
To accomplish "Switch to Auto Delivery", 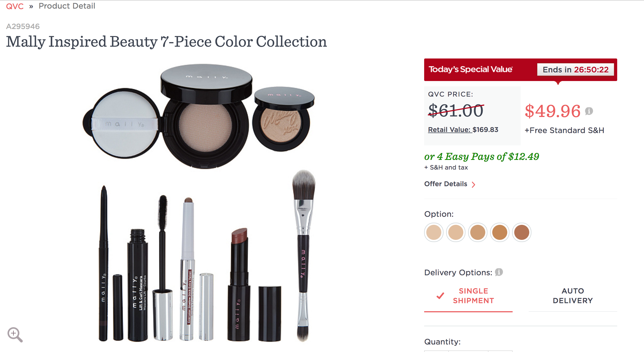I will click(x=573, y=296).
